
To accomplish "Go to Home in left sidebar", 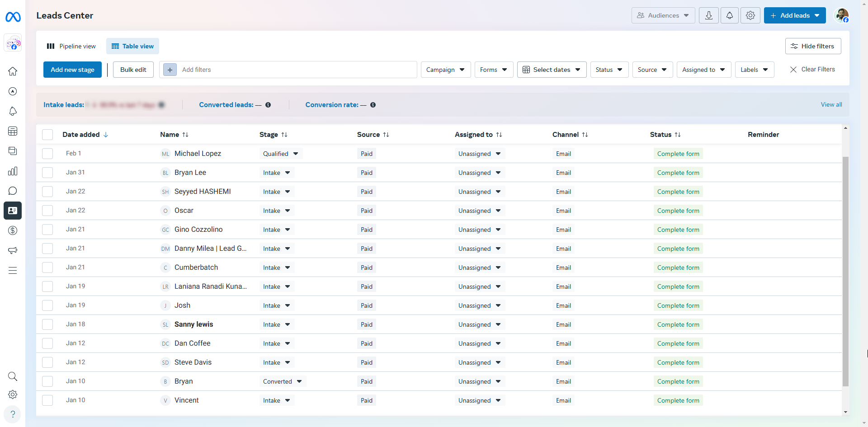I will pyautogui.click(x=13, y=71).
